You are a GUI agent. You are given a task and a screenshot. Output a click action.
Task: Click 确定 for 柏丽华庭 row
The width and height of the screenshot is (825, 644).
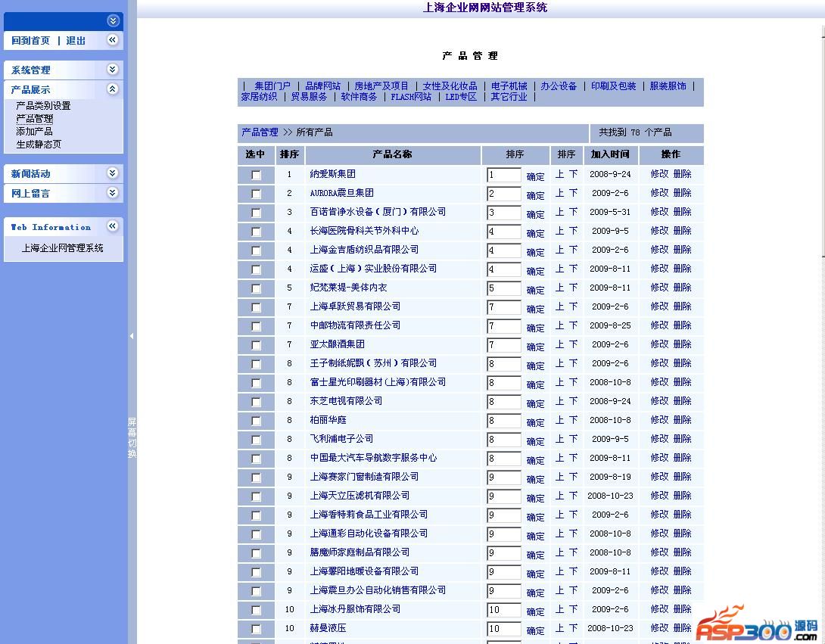coord(535,423)
